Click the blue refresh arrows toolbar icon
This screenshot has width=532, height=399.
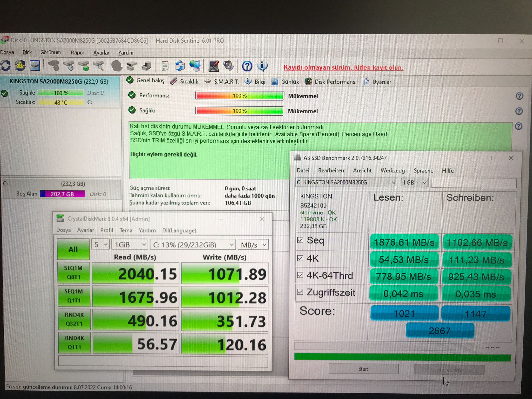[6, 66]
